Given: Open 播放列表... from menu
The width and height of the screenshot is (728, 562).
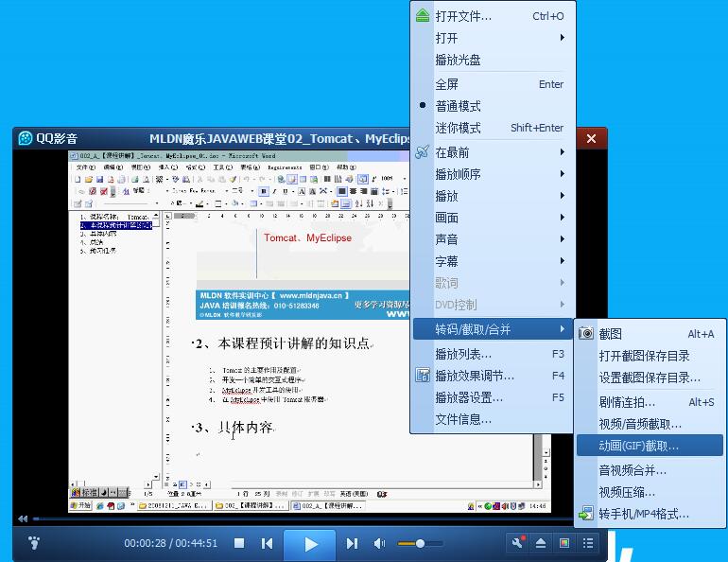Looking at the screenshot, I should (494, 355).
